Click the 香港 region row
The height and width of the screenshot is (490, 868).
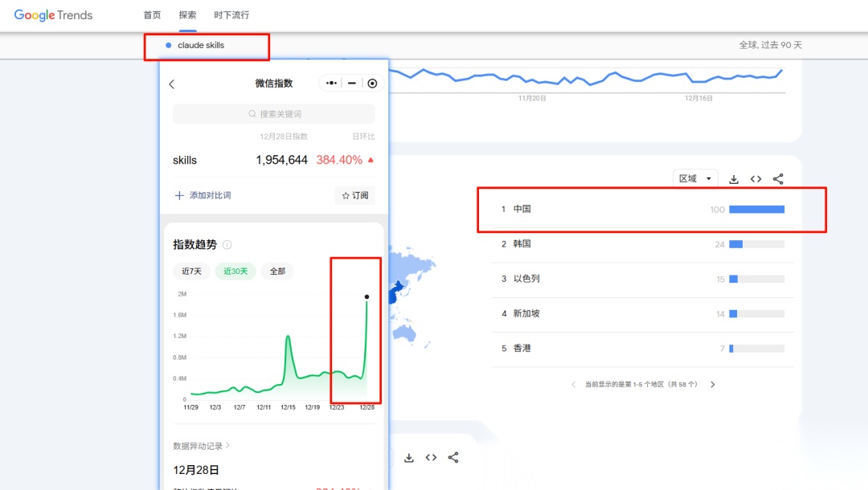point(643,349)
